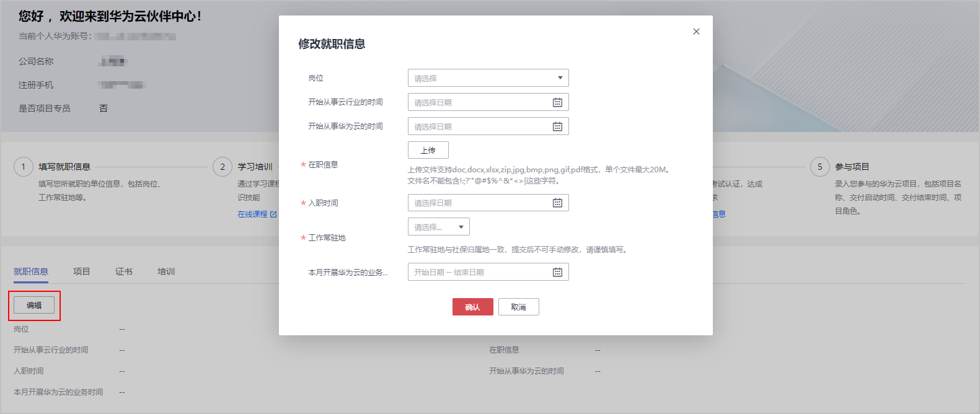Click the 公司名称 label
The height and width of the screenshot is (414, 980).
(36, 61)
